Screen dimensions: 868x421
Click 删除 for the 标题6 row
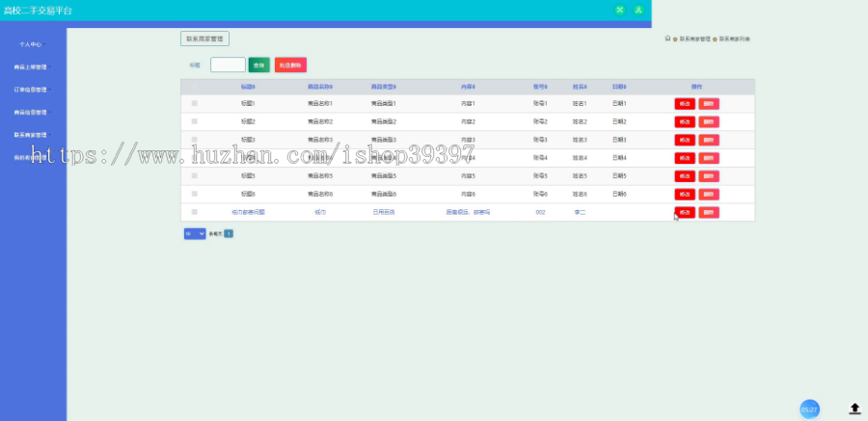(x=709, y=195)
